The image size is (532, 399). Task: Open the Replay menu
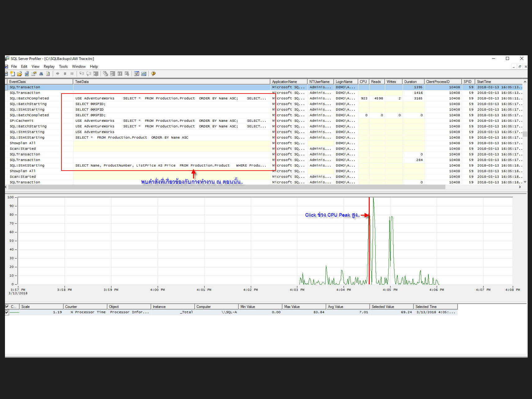point(49,66)
